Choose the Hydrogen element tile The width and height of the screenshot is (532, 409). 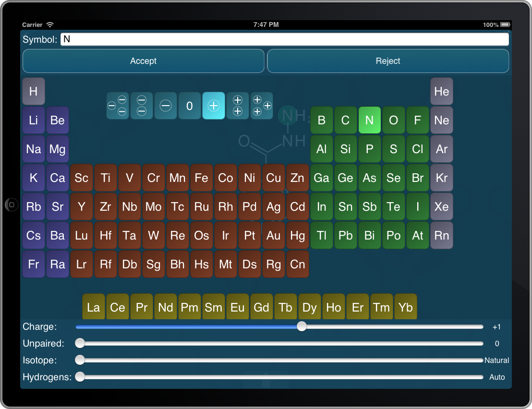pos(34,91)
